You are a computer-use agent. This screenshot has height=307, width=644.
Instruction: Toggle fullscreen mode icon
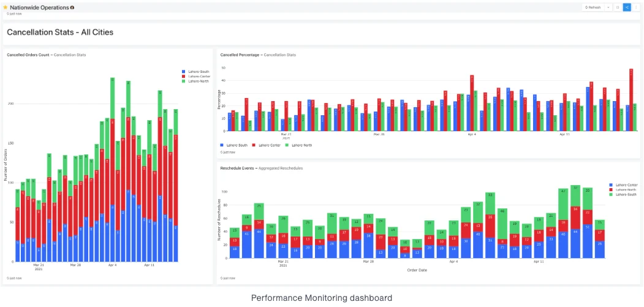pyautogui.click(x=617, y=7)
